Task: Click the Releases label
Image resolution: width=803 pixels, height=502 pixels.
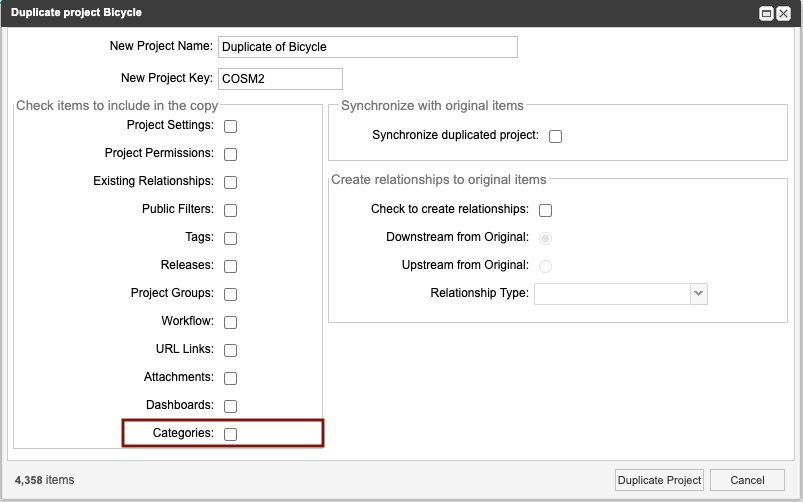Action: coord(187,265)
